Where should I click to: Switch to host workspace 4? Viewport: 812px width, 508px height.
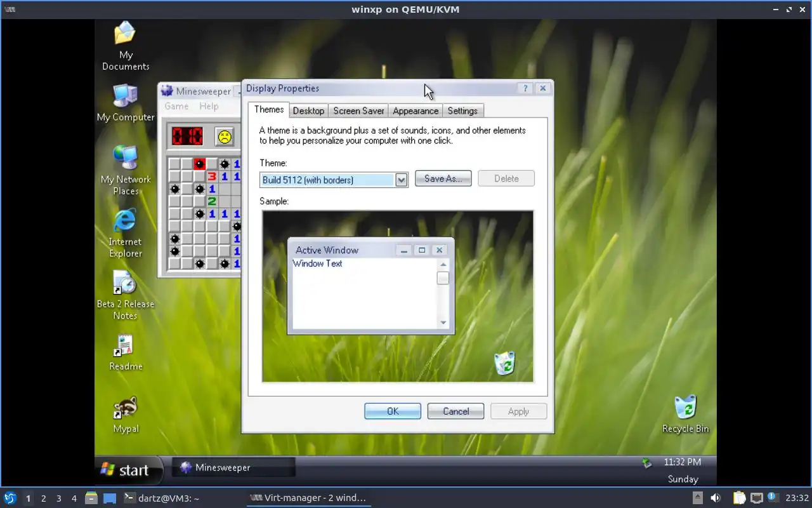74,498
